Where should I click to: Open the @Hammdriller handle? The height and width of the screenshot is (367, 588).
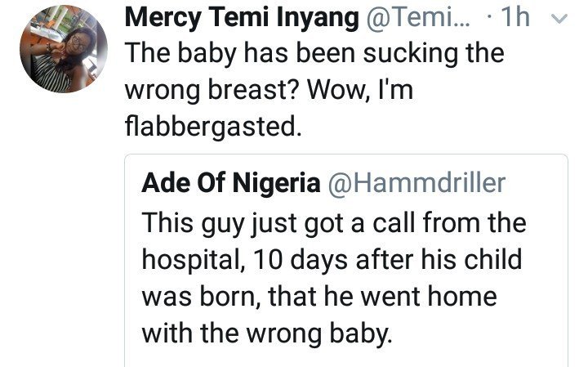[x=416, y=183]
